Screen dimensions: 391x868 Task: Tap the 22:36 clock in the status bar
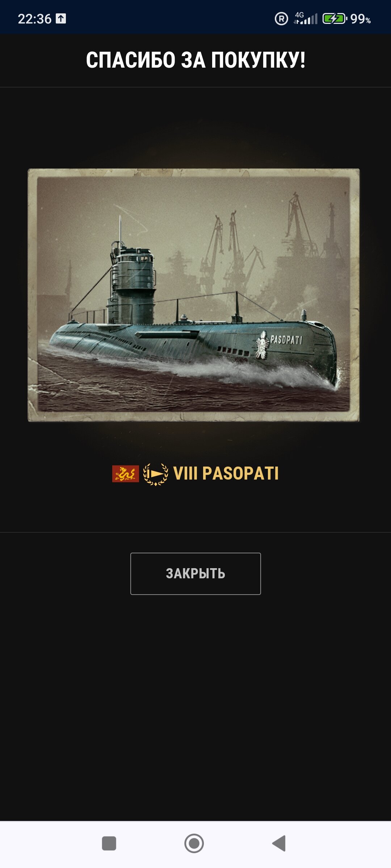pos(35,19)
